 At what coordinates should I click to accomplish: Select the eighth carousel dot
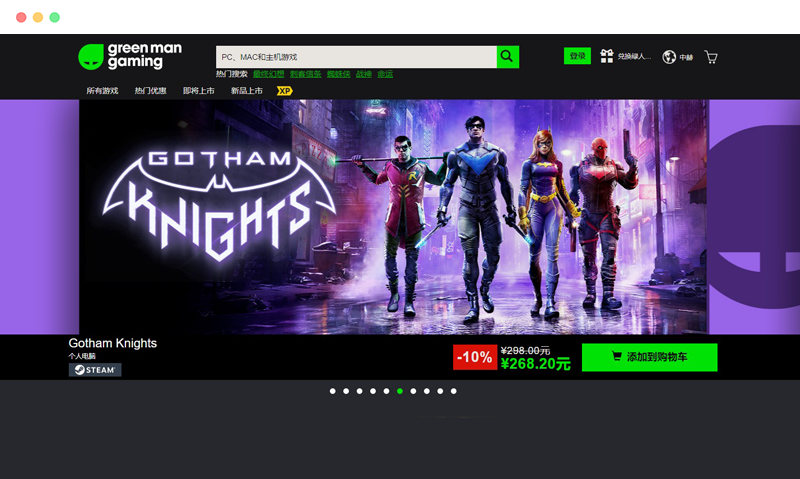pyautogui.click(x=427, y=391)
